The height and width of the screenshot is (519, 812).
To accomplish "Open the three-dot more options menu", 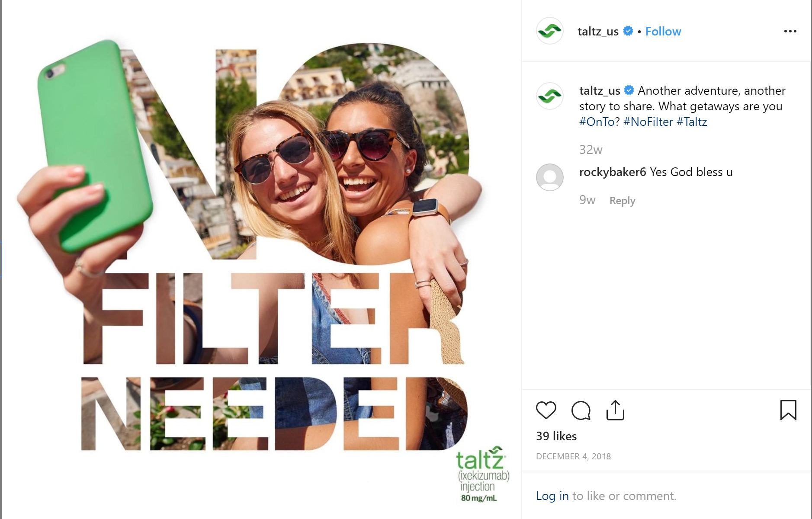I will 790,31.
